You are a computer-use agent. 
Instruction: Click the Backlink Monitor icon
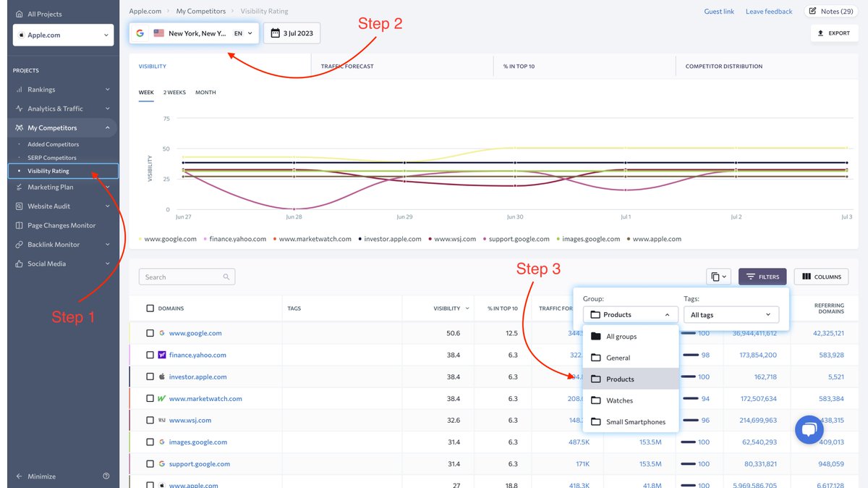click(x=20, y=245)
